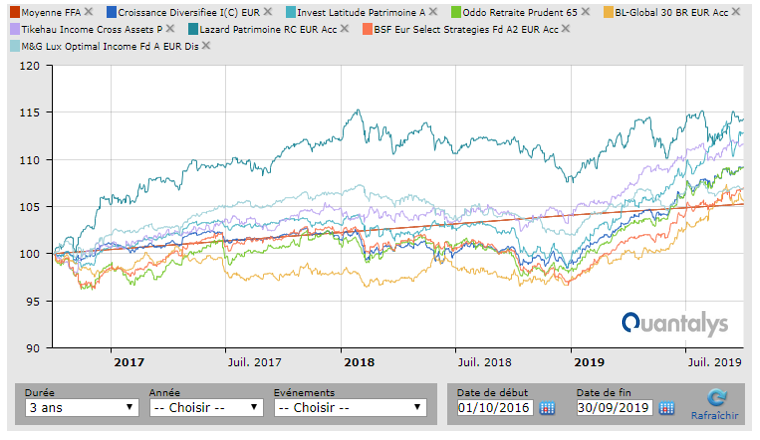Click the Date de fin field
The image size is (760, 440).
click(x=615, y=408)
